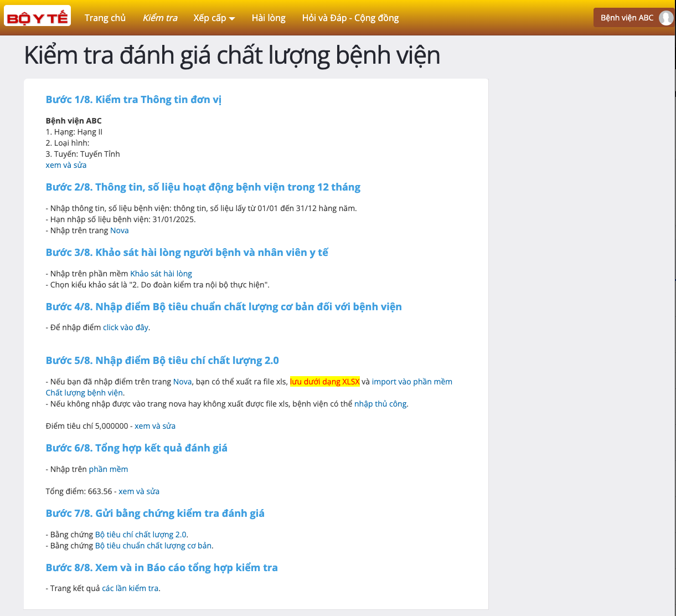Open the Kiểm tra menu item
Image resolution: width=676 pixels, height=616 pixels.
point(160,18)
